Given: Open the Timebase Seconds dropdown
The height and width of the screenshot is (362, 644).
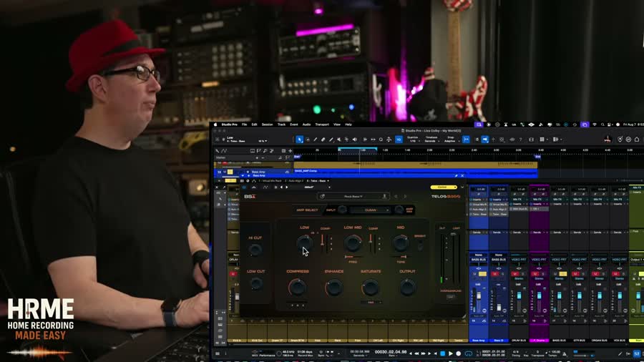Looking at the screenshot, I should [431, 140].
